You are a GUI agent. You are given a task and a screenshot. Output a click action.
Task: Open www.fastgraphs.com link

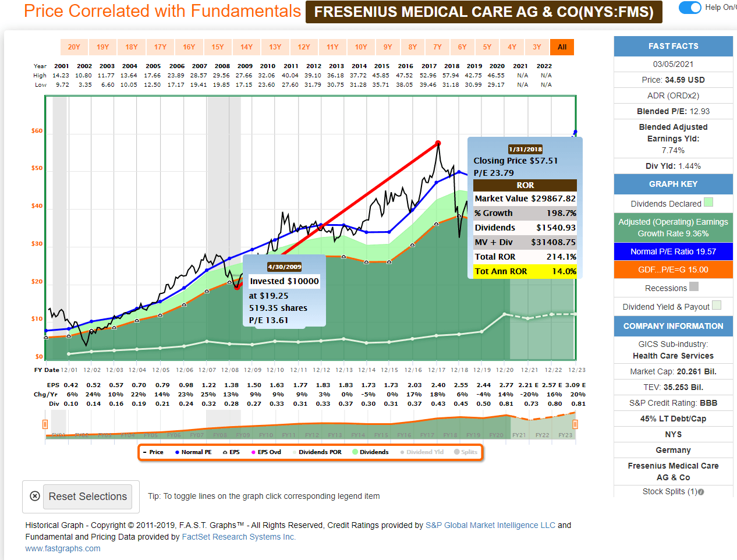(63, 548)
